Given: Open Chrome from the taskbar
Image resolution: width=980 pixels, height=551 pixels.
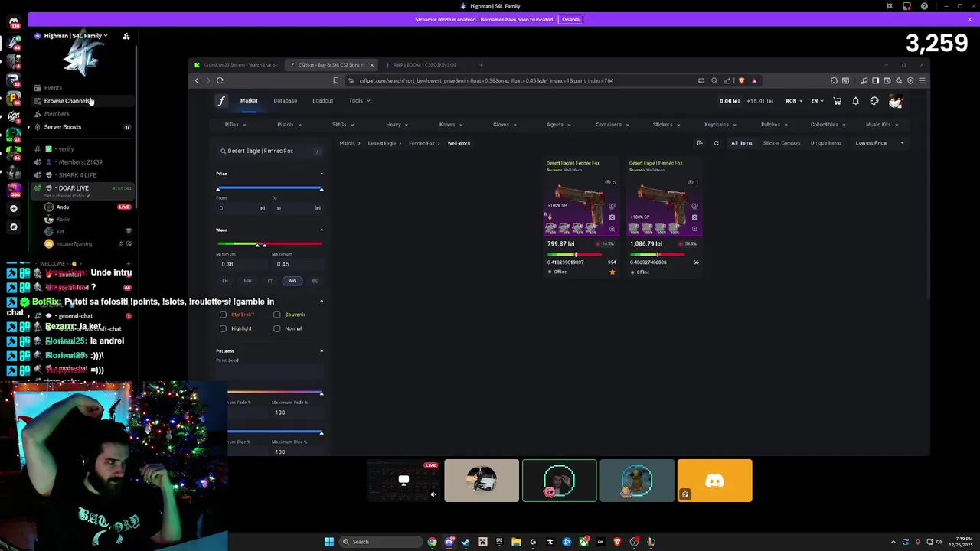Looking at the screenshot, I should (432, 542).
